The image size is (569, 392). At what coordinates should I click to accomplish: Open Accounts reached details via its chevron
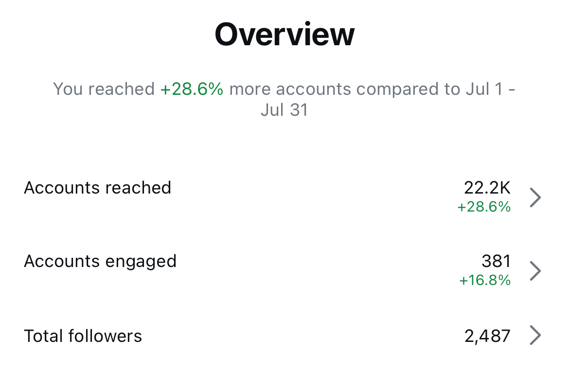(535, 198)
